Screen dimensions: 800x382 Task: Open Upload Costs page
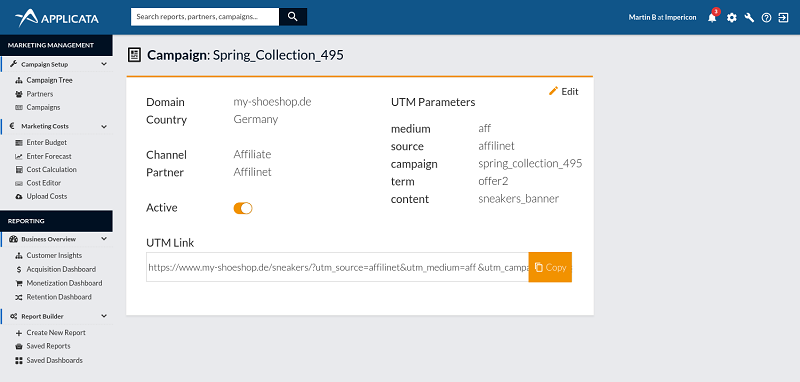point(47,196)
